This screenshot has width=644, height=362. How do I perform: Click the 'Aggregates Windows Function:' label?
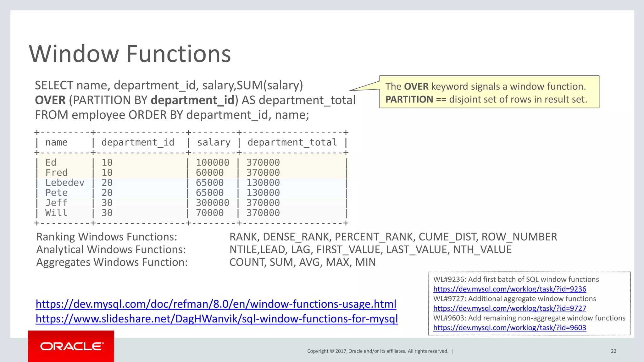[x=112, y=262]
